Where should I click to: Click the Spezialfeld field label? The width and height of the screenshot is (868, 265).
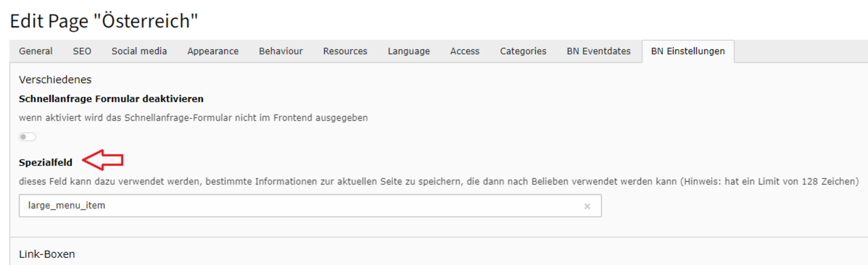coord(45,162)
